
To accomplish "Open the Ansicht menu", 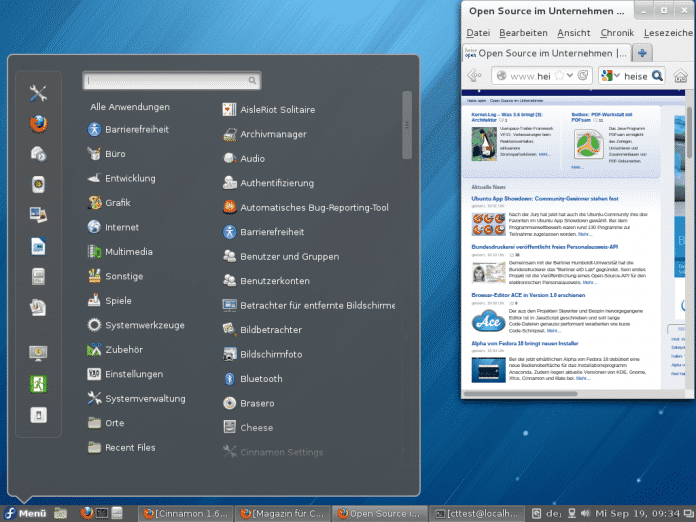I will click(573, 33).
